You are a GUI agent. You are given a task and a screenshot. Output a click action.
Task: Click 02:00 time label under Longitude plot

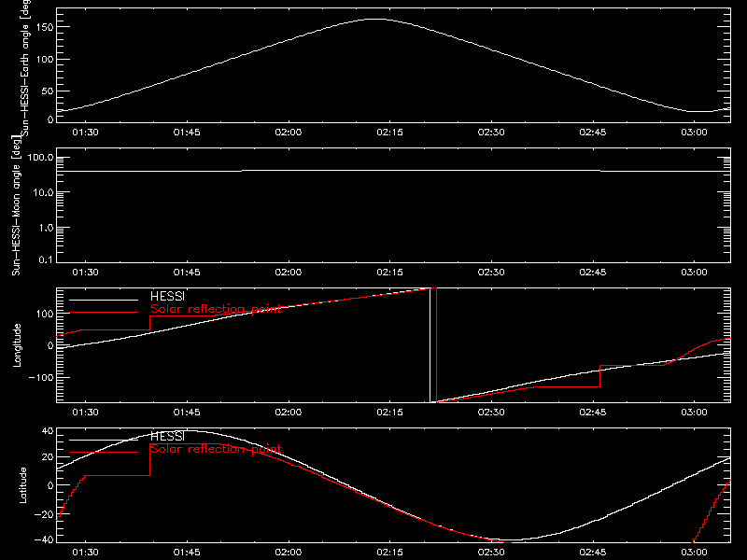tap(289, 412)
